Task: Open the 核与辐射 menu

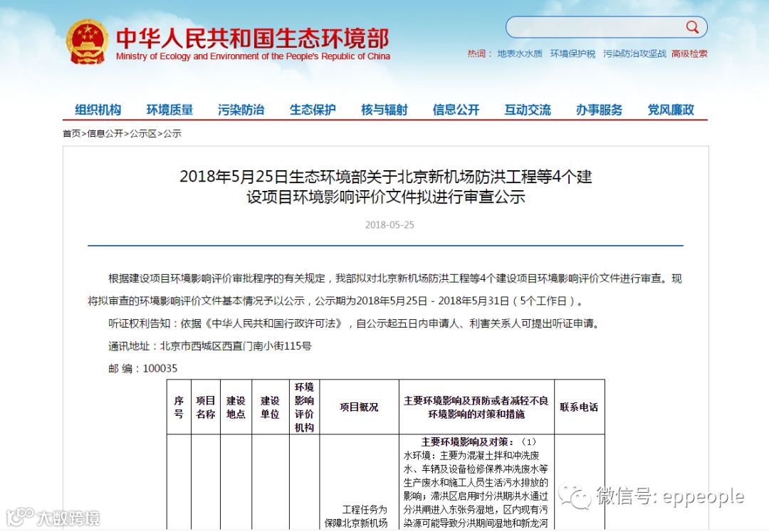Action: pyautogui.click(x=384, y=110)
